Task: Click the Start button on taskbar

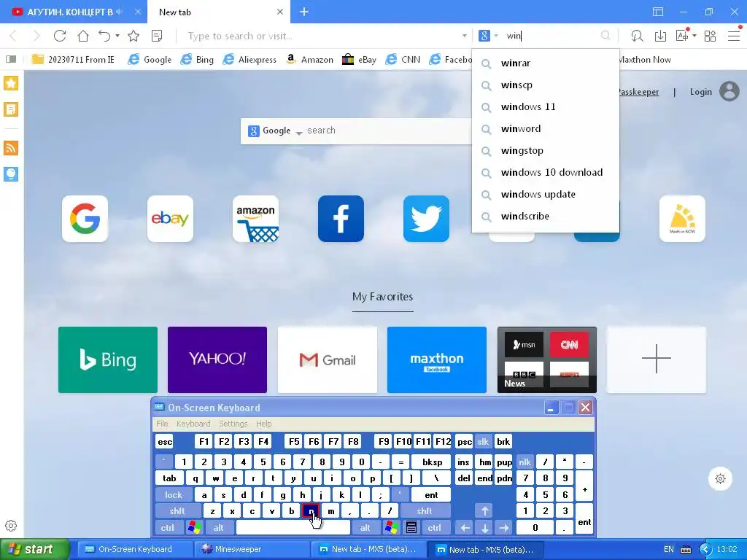Action: (34, 549)
